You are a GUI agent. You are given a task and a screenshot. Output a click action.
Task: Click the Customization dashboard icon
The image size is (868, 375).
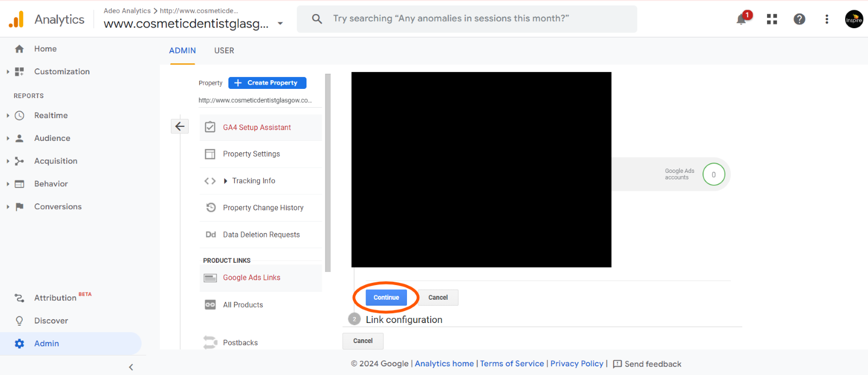pos(20,72)
